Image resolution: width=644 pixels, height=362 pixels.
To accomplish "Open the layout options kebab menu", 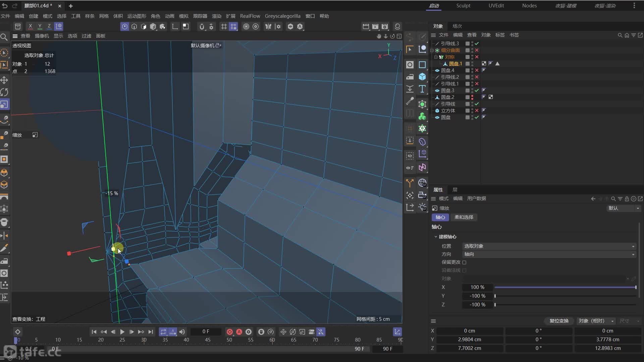I will point(634,6).
